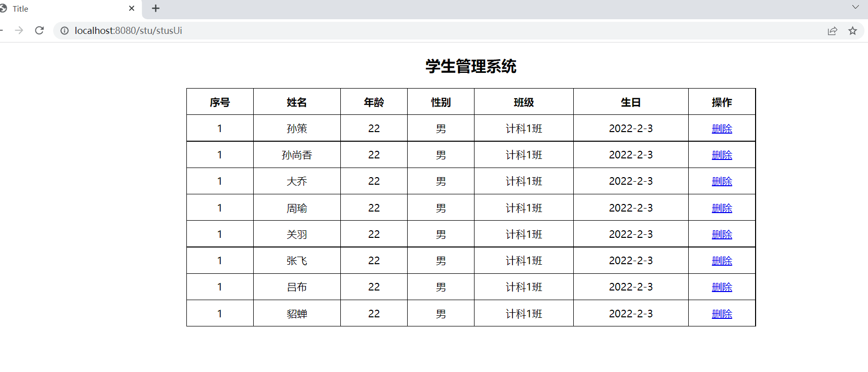
Task: Delete the 关羽 row via 删除
Action: pyautogui.click(x=722, y=234)
